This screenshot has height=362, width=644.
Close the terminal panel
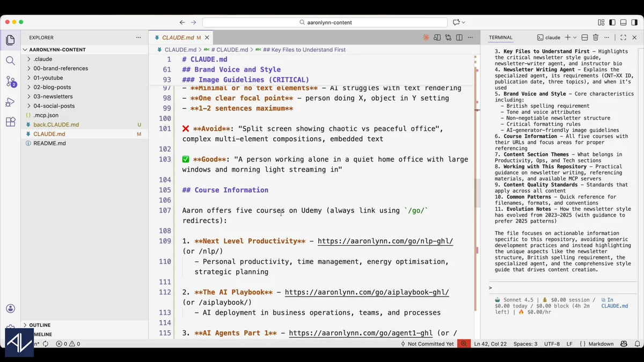point(634,38)
